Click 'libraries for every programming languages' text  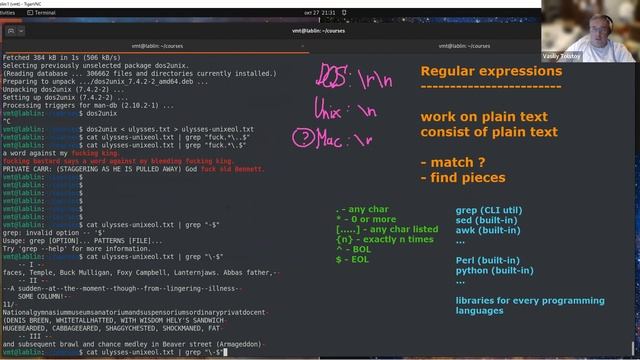[x=530, y=306]
